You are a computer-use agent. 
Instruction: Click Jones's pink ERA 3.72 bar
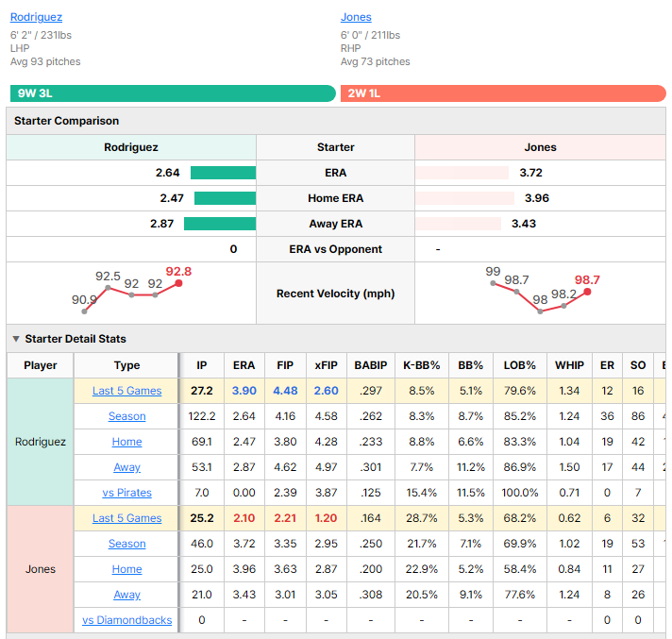pyautogui.click(x=462, y=173)
